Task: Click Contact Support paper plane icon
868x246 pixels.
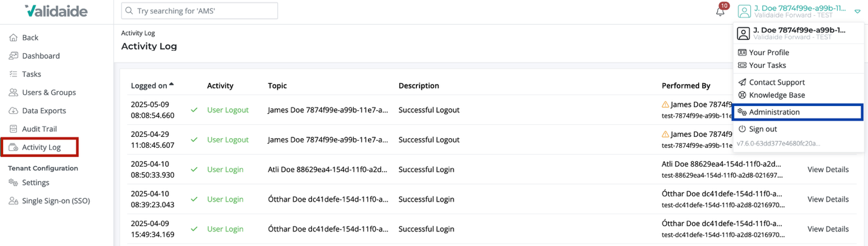Action: (742, 82)
